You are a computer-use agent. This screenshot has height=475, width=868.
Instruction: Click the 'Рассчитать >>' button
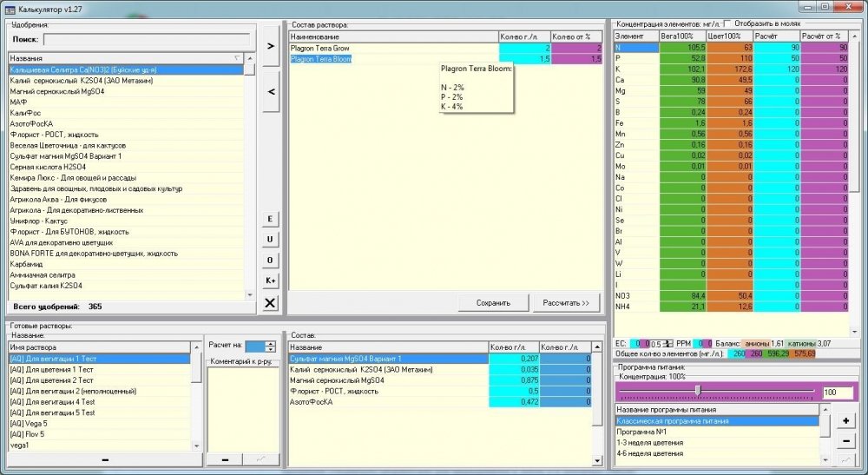566,303
